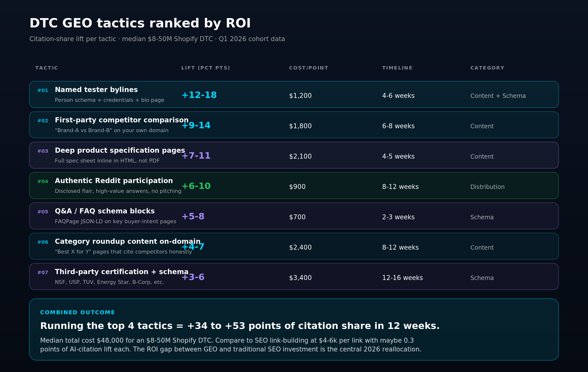The width and height of the screenshot is (588, 372).
Task: Click the 'Best X for Y' description text
Action: tap(123, 252)
